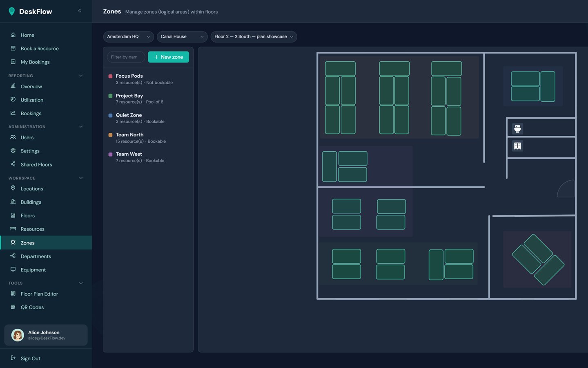Open the Floors page in sidebar
588x368 pixels.
(x=46, y=215)
